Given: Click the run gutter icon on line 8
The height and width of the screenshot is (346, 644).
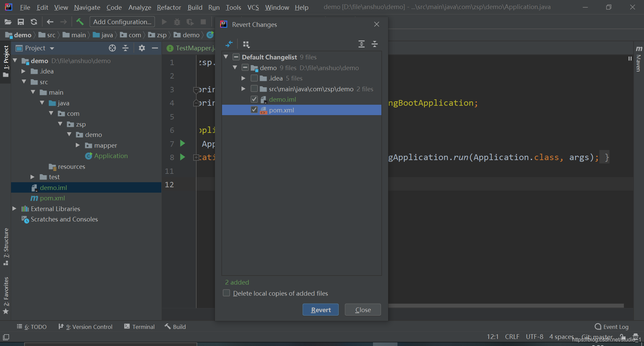Looking at the screenshot, I should [x=182, y=157].
